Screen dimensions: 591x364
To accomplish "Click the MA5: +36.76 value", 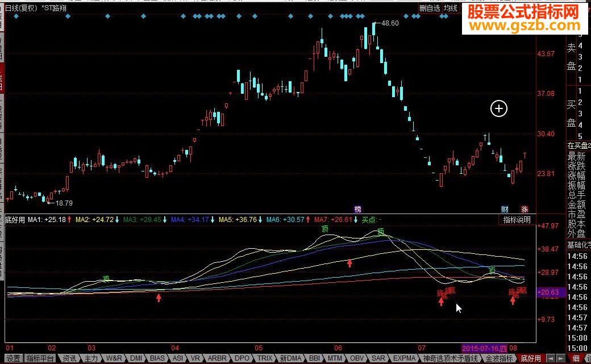I will click(238, 220).
